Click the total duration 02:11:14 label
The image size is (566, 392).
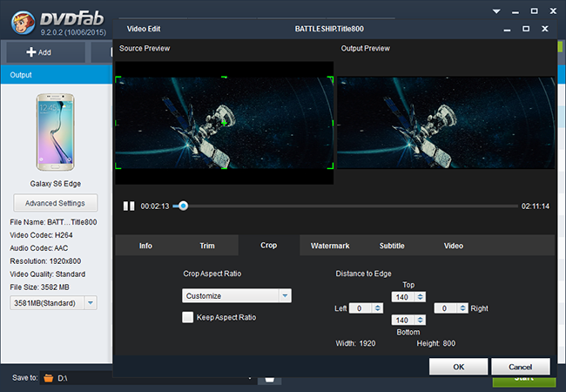point(536,206)
